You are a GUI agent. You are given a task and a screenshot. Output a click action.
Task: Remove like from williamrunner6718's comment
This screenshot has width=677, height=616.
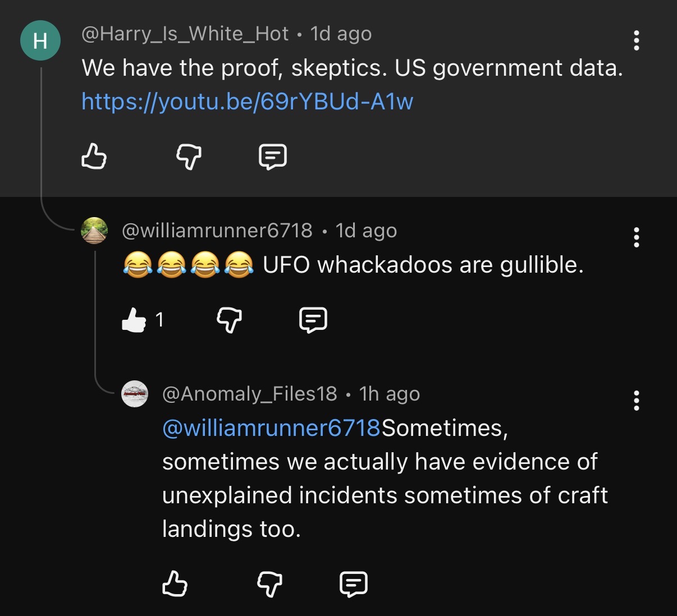134,320
